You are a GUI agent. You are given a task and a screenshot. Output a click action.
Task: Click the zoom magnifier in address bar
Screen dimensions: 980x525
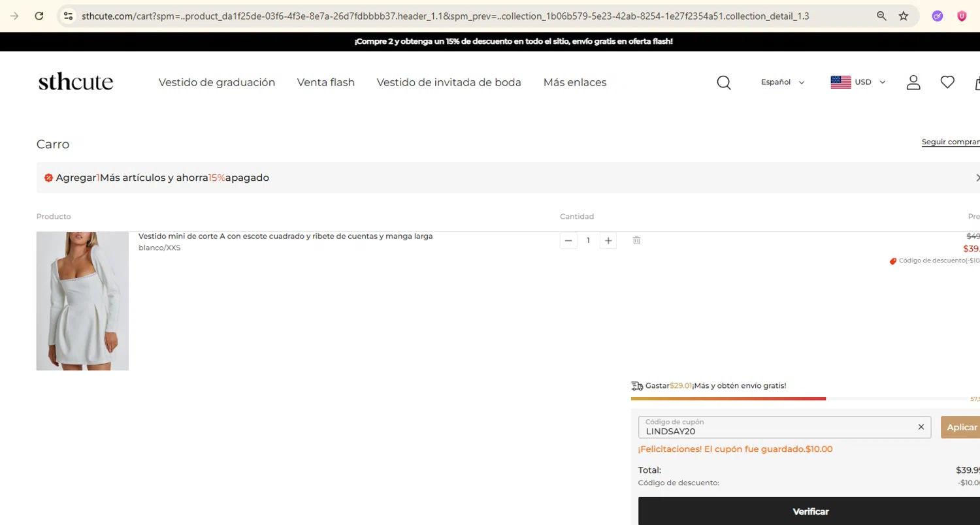[x=881, y=16]
